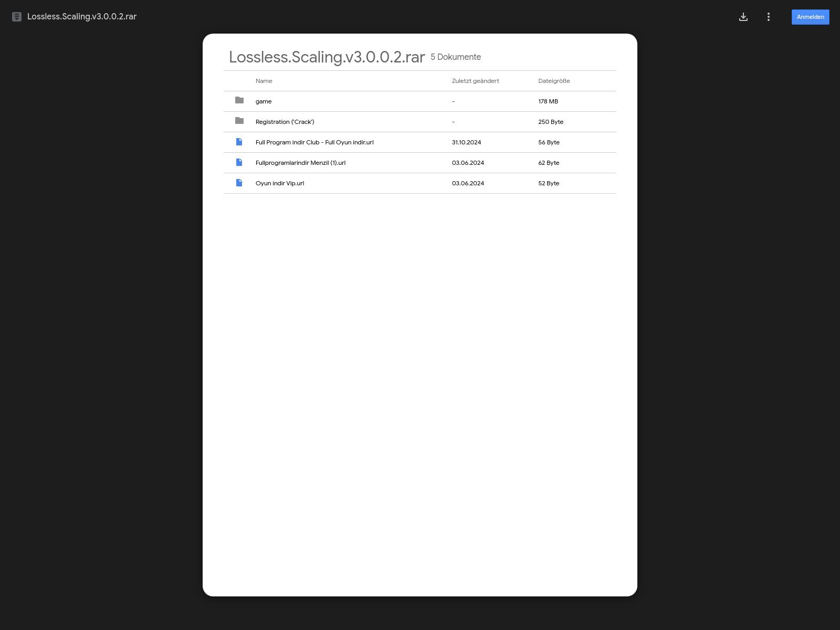Viewport: 840px width, 630px height.
Task: Click the download icon in top bar
Action: click(x=743, y=17)
